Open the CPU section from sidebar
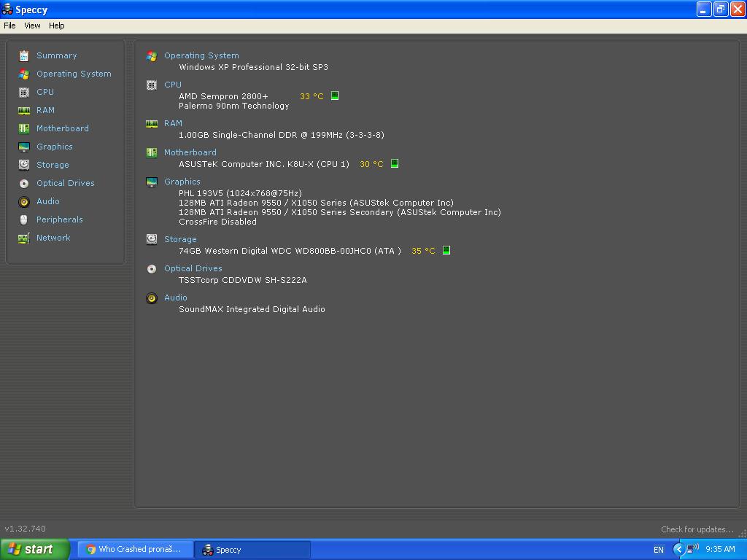The image size is (747, 560). 45,92
